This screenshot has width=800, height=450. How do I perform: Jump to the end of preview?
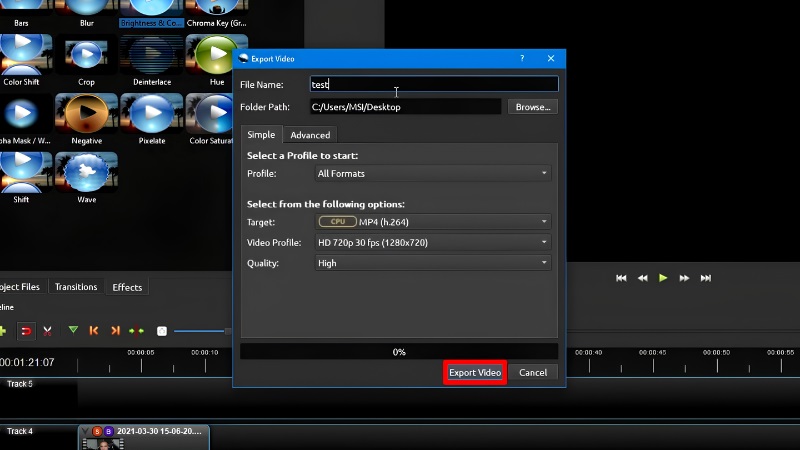706,278
